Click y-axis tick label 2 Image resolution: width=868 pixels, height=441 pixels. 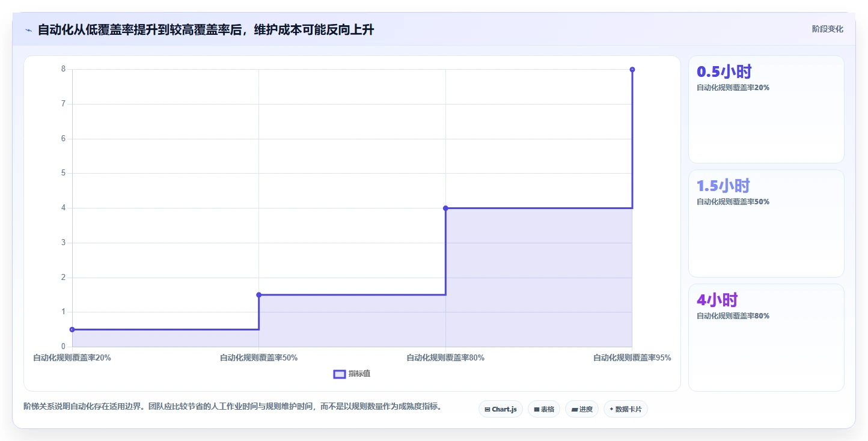click(x=63, y=278)
